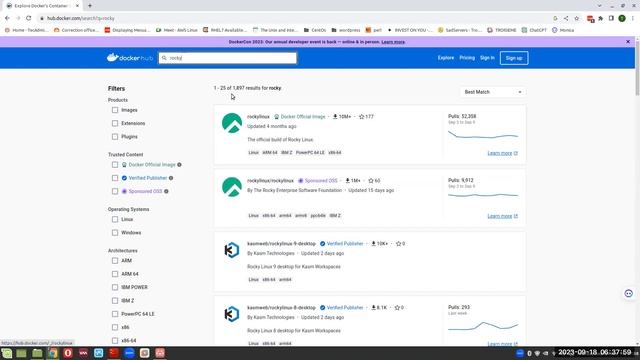Select the PowerPC 64 LE checkbox
Image resolution: width=640 pixels, height=360 pixels.
coord(115,314)
